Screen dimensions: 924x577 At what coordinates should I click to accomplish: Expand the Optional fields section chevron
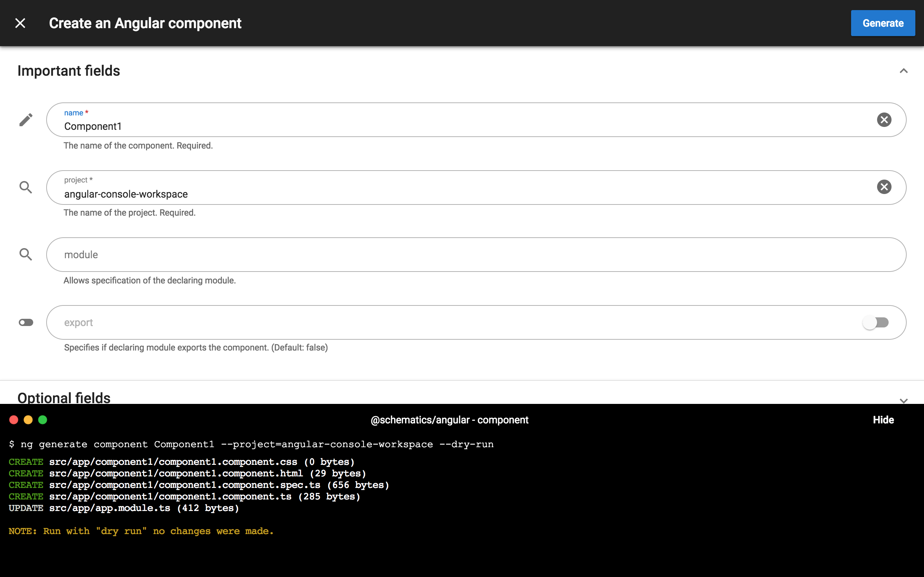pos(903,400)
